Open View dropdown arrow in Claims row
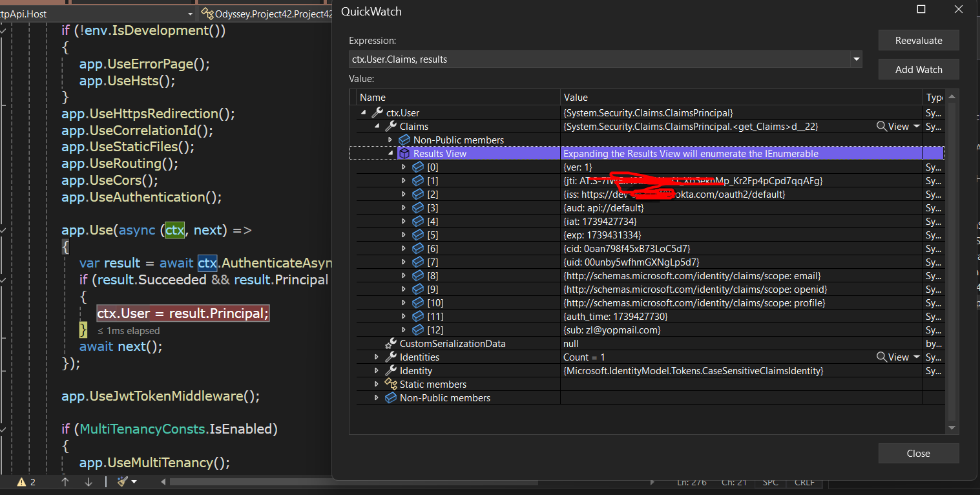Screen dimensions: 980x495 [916, 127]
